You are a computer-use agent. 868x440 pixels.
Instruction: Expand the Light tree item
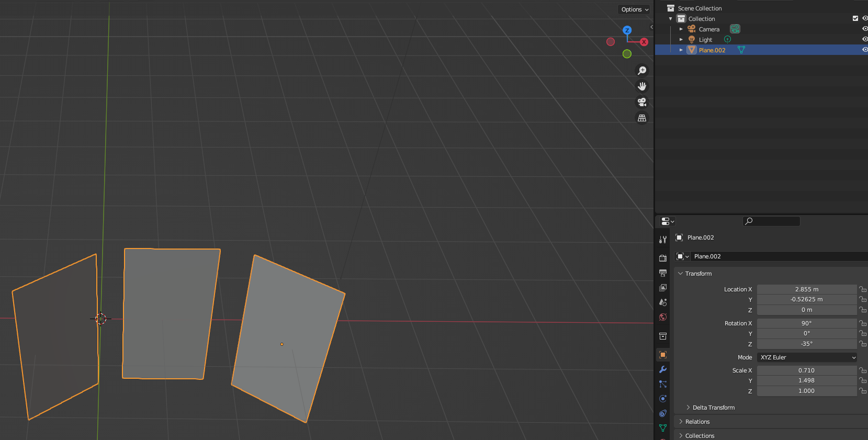pos(681,40)
